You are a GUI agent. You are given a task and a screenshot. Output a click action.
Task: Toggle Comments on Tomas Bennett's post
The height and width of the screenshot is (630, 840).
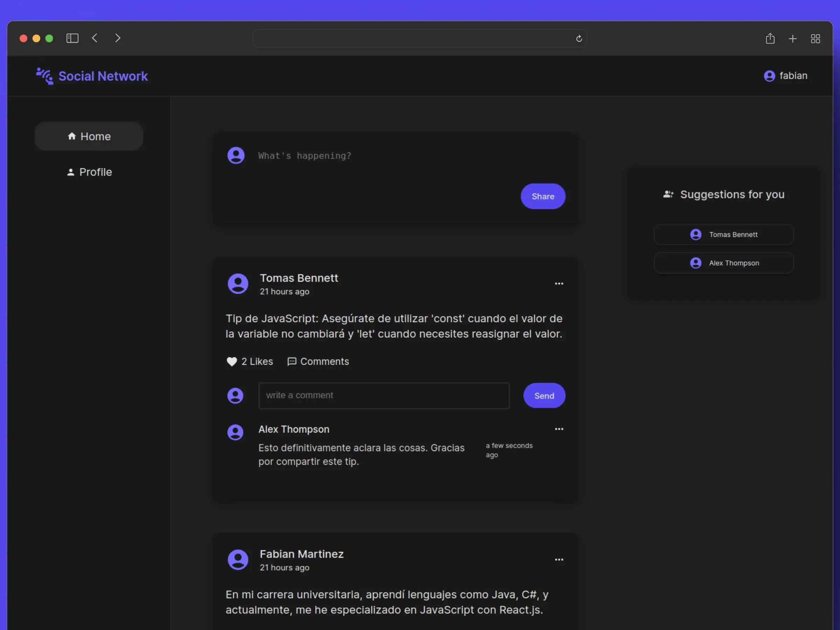point(318,362)
